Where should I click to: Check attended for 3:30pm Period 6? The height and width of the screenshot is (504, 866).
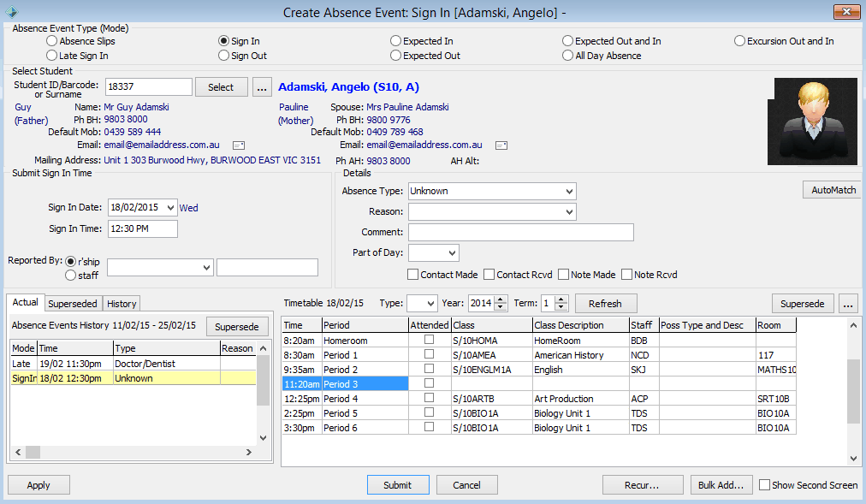[429, 427]
